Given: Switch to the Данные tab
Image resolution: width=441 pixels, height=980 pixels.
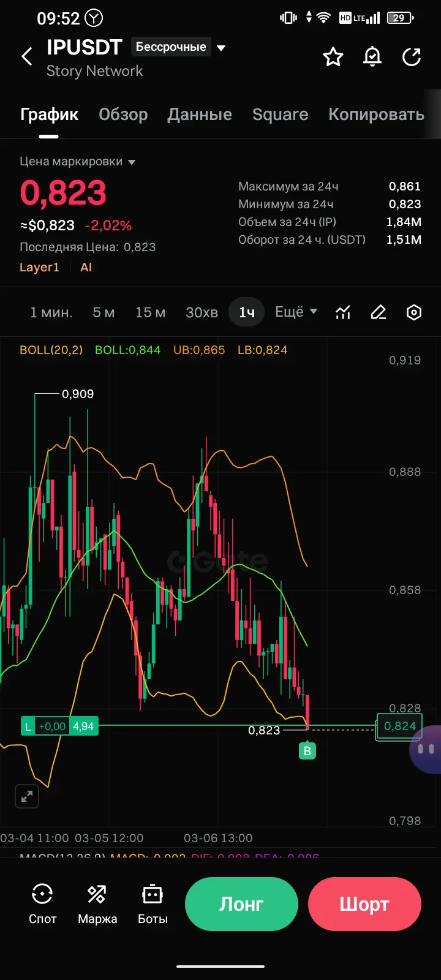Looking at the screenshot, I should click(200, 115).
